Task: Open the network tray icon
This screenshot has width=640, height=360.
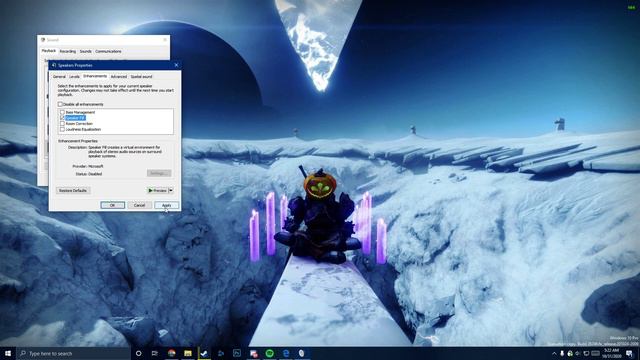Action: click(x=586, y=353)
